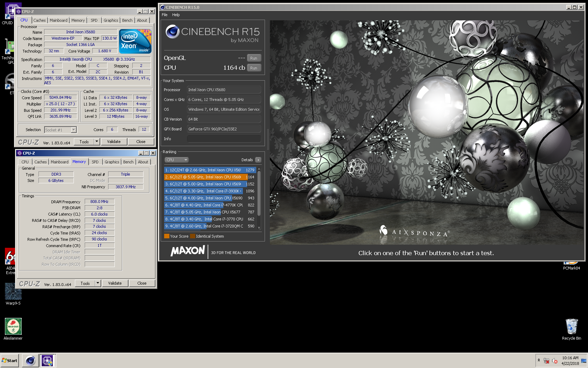Screen dimensions: 588x368
Task: Expand Tools dropdown arrow in lower CPU-Z
Action: coord(98,283)
